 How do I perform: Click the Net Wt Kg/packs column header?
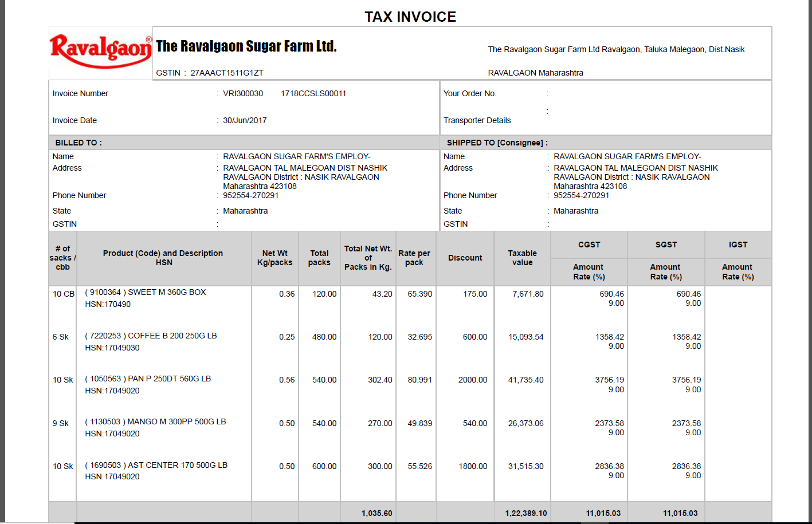point(275,258)
